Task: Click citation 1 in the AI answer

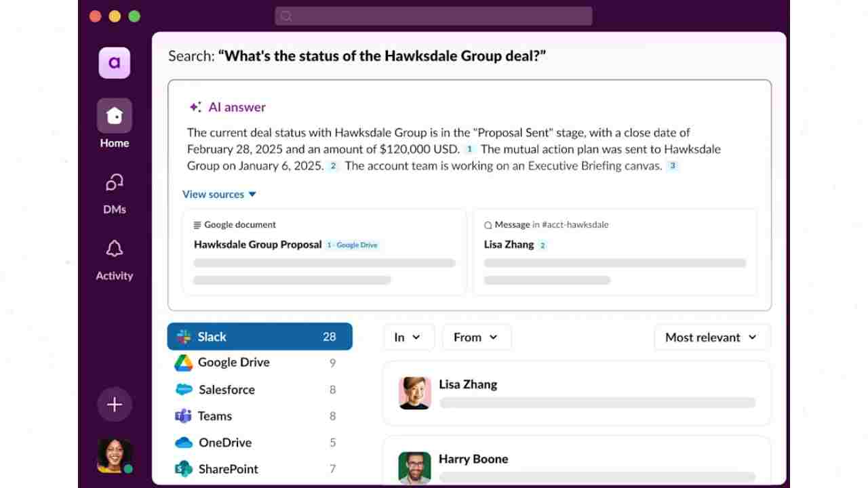Action: pyautogui.click(x=470, y=148)
